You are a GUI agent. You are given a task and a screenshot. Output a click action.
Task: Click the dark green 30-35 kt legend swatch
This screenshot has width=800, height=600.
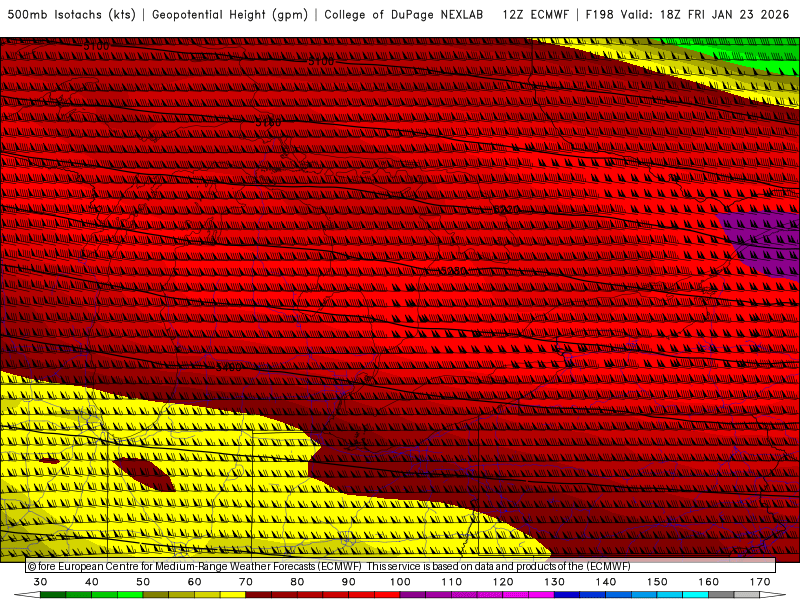54,595
